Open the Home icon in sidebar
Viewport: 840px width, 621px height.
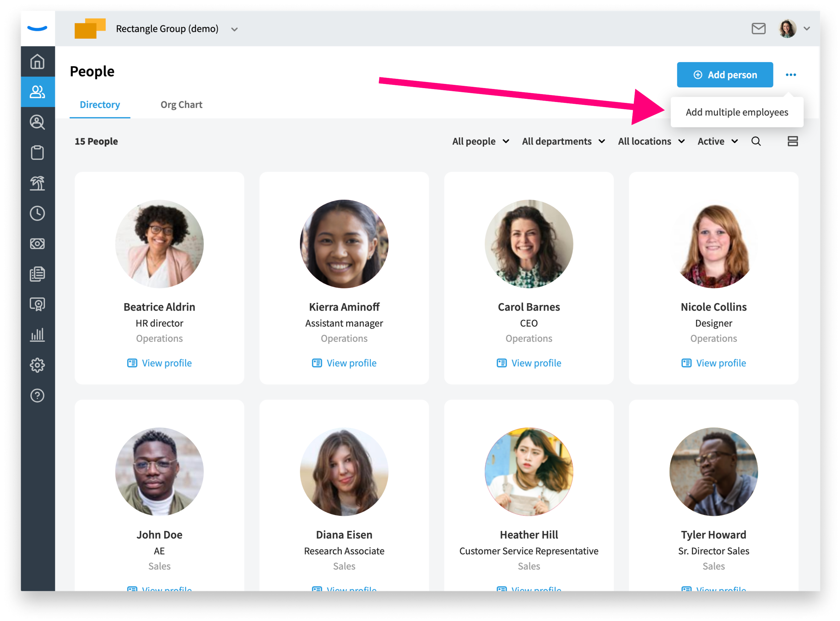[x=37, y=62]
